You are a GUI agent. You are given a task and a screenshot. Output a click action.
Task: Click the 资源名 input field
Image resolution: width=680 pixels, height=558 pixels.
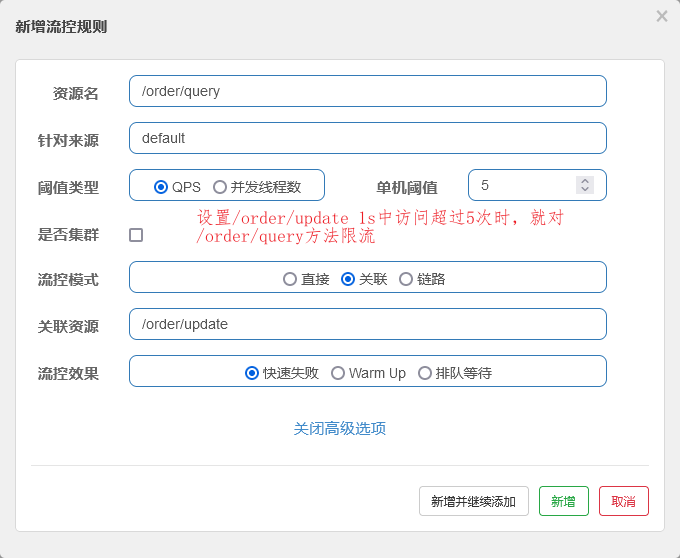[368, 91]
